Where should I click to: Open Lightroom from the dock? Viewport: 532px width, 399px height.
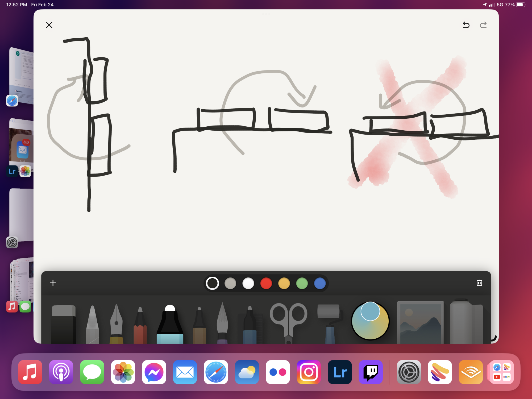point(340,372)
